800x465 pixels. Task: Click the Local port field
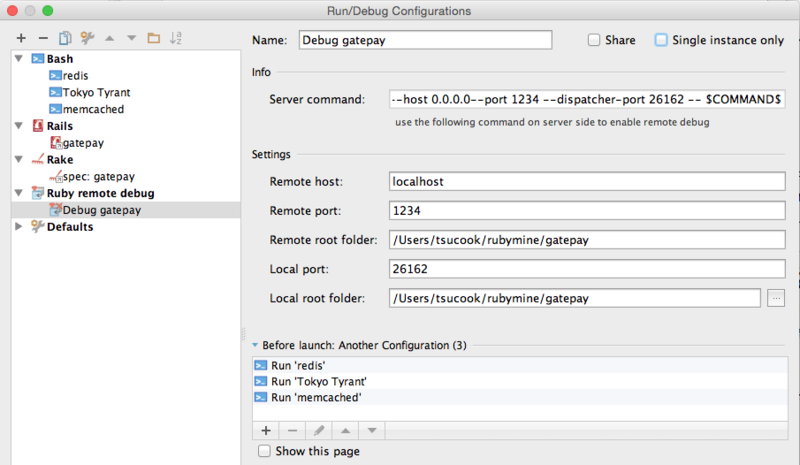[x=587, y=268]
